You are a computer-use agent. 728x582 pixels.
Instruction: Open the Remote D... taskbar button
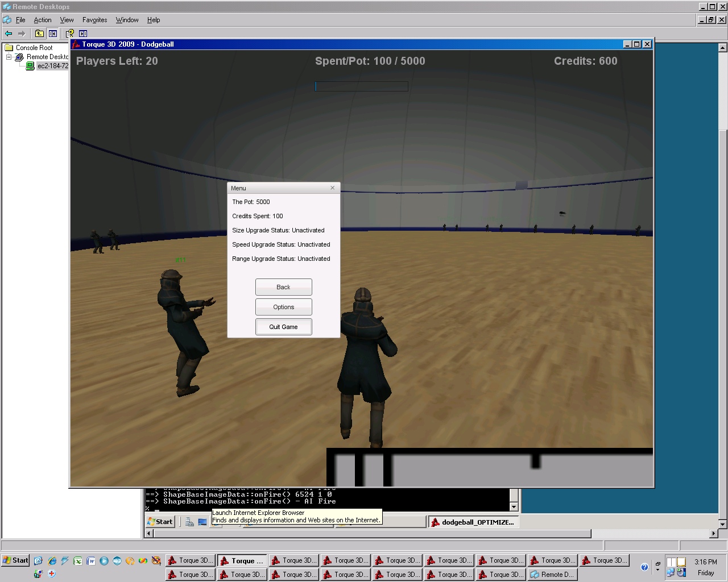click(552, 575)
